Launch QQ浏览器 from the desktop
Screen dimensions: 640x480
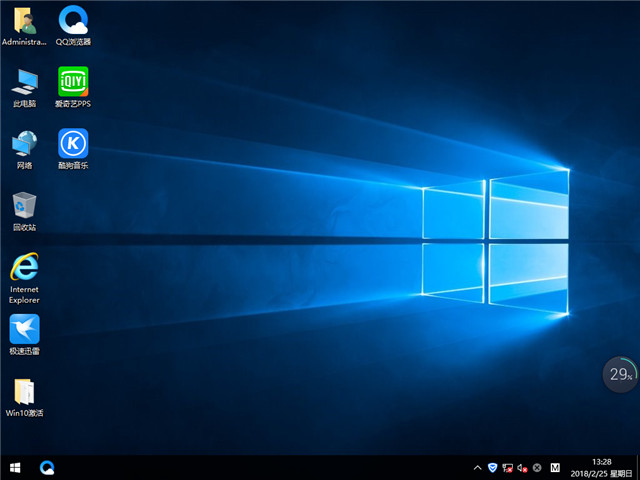point(73,24)
